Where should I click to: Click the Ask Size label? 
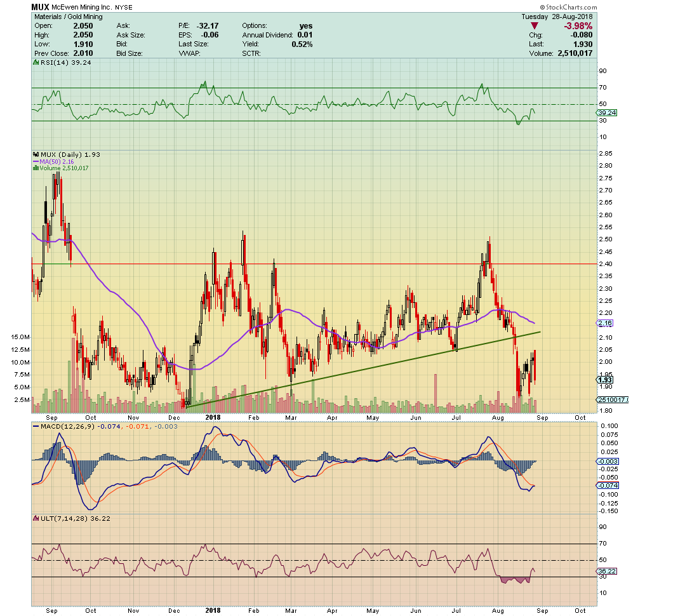[x=131, y=36]
